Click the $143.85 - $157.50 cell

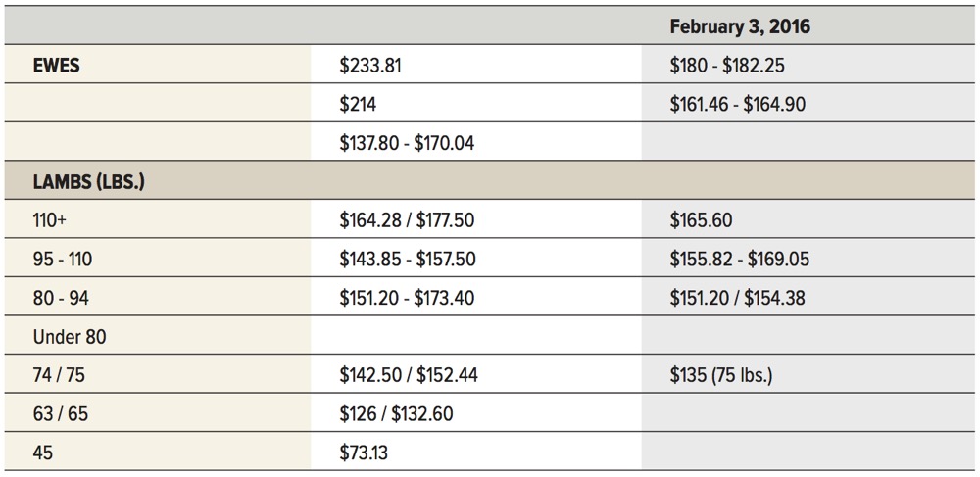407,260
